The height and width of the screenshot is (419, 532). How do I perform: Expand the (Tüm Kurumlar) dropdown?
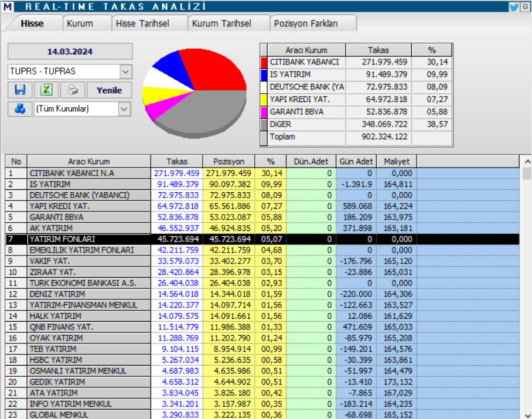tap(124, 109)
